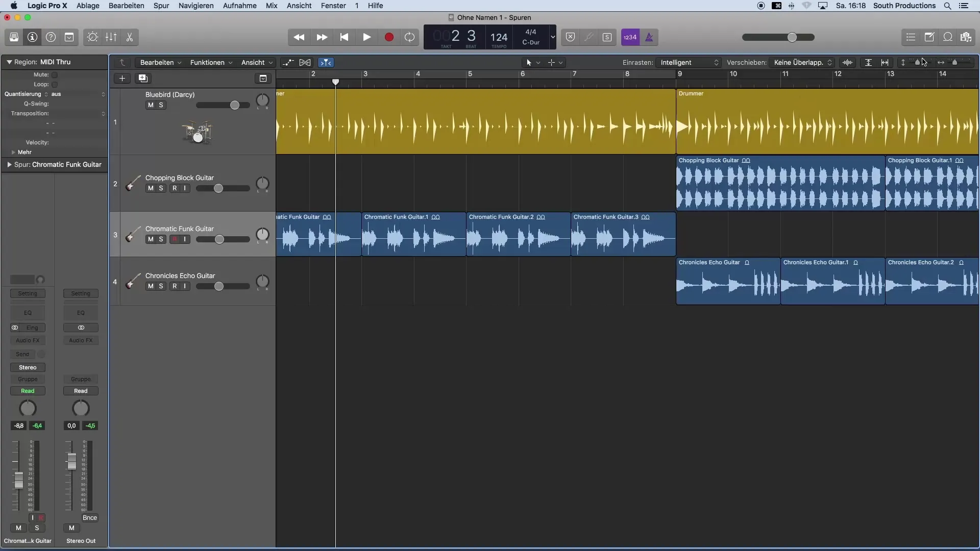Solo the Chopping Block Guitar track
Screen dimensions: 980x551
[x=161, y=188]
